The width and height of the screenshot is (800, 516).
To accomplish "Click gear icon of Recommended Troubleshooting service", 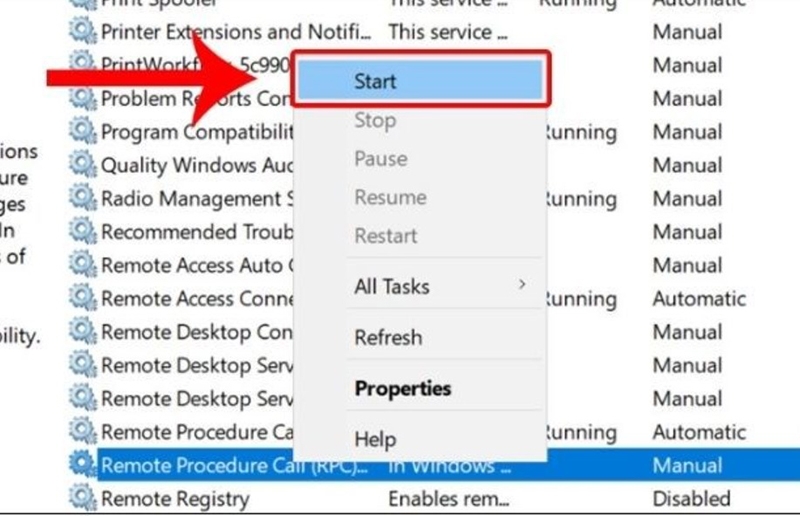I will pos(82,231).
